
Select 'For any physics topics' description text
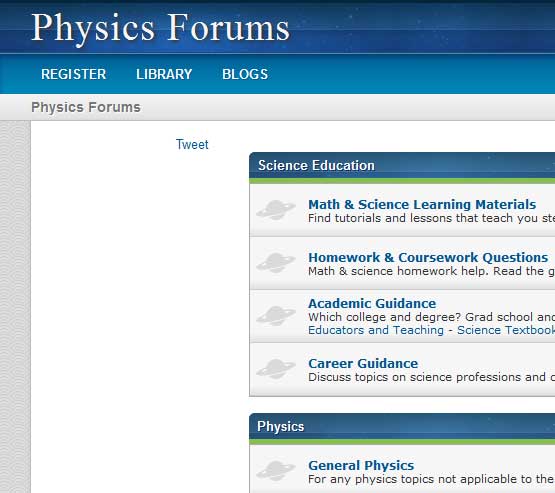pos(431,479)
